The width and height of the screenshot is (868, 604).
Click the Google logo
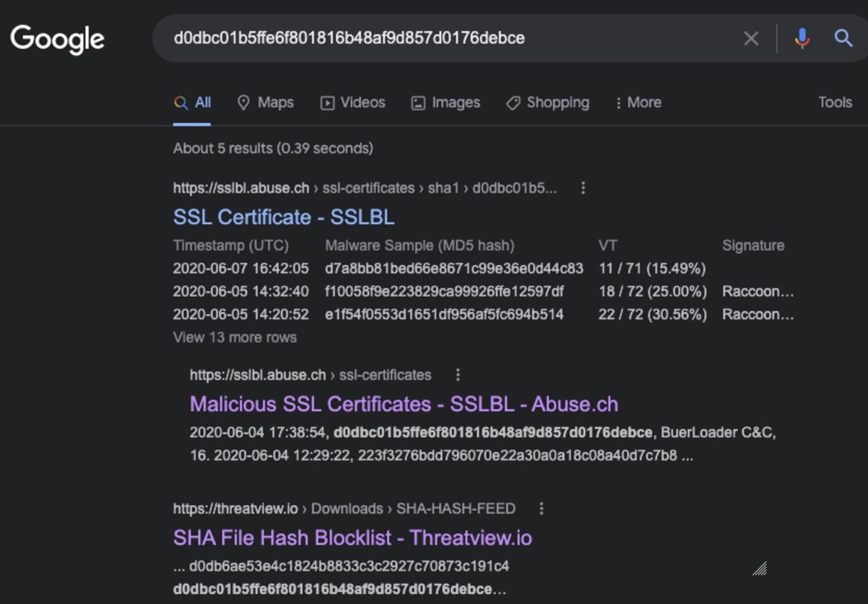coord(58,38)
